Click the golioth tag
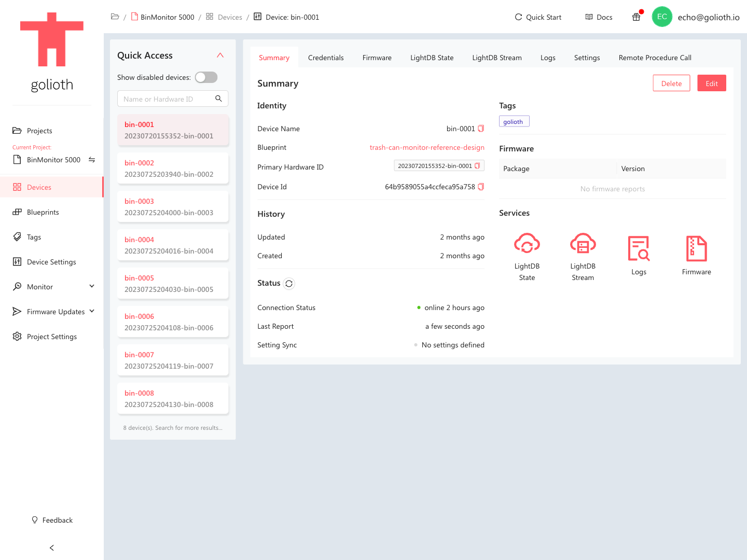This screenshot has height=560, width=747. pos(514,121)
